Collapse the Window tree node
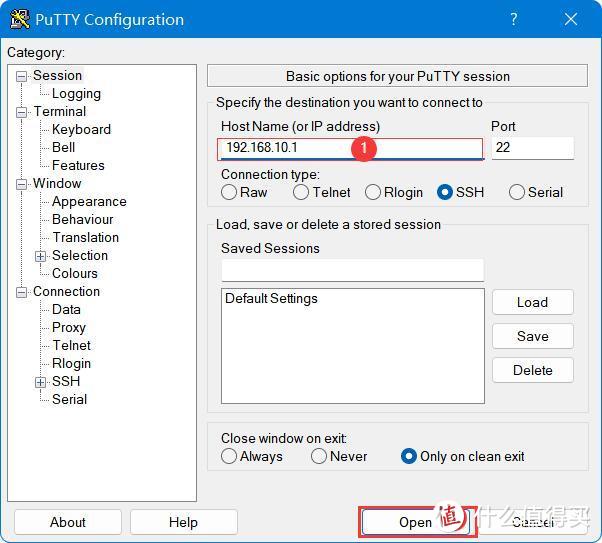Viewport: 602px width, 543px height. [22, 184]
